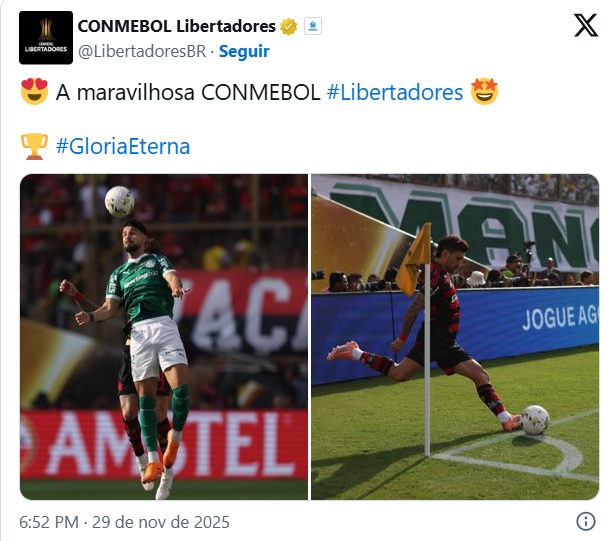613x541 pixels.
Task: Open the X logo
Action: point(586,25)
